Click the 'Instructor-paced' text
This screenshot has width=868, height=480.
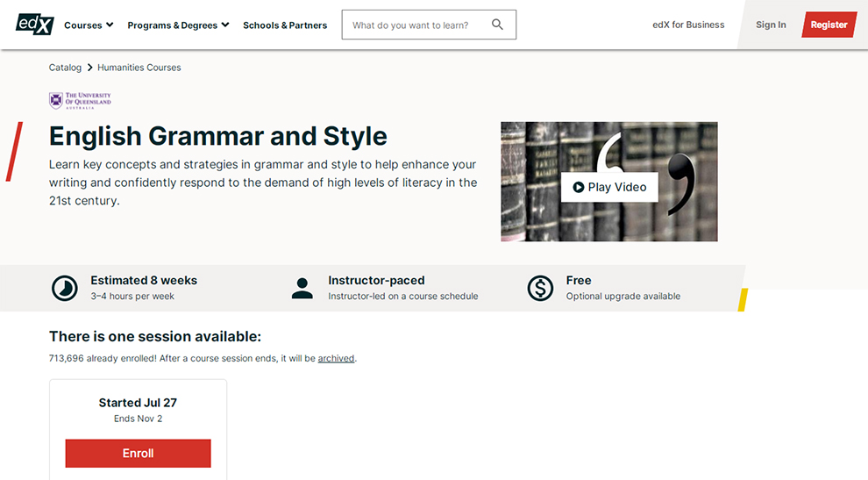click(x=376, y=281)
